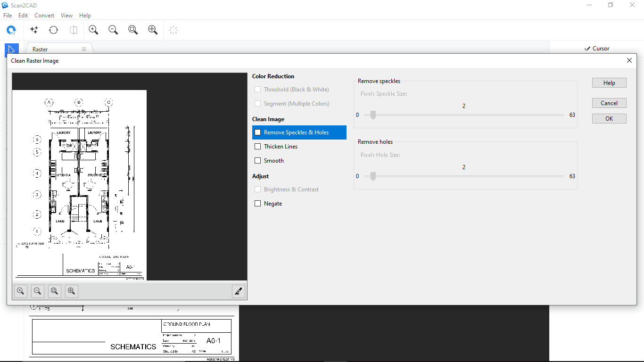Enable the Negate adjustment
Image resolution: width=644 pixels, height=362 pixels.
(257, 203)
